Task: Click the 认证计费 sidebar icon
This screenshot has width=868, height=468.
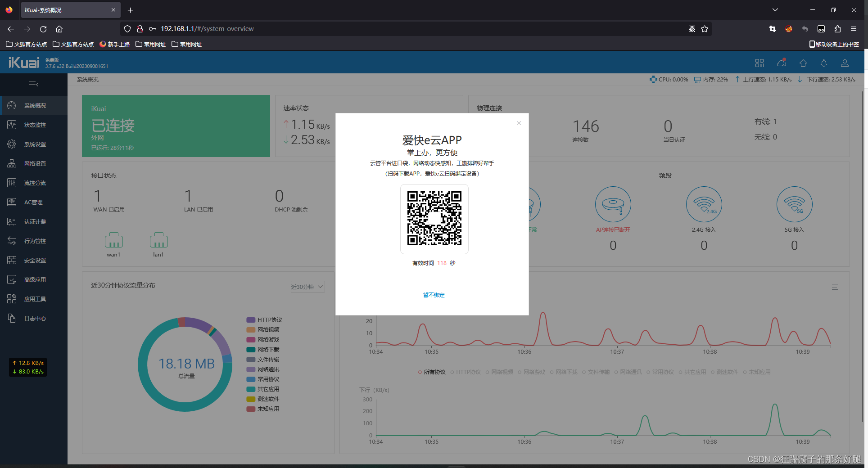Action: tap(12, 221)
